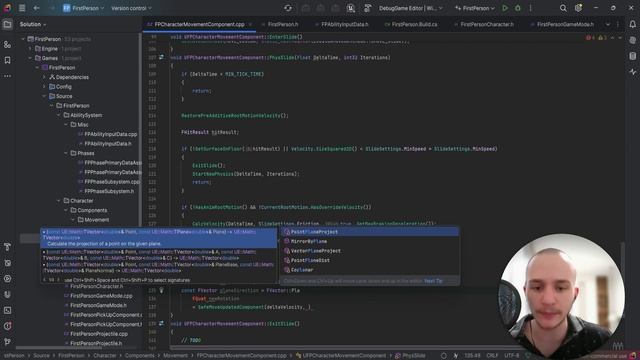Open the Database tool window on right sidebar
This screenshot has width=640, height=360.
633,56
